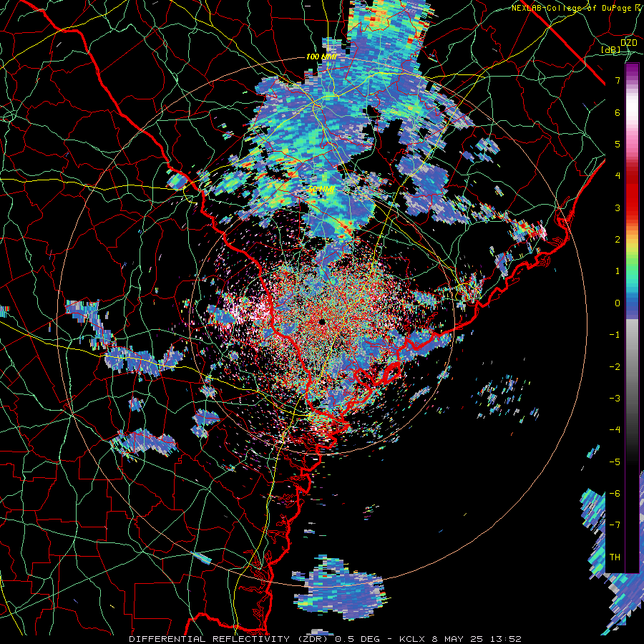Click the "3" value on the color scale

(618, 208)
